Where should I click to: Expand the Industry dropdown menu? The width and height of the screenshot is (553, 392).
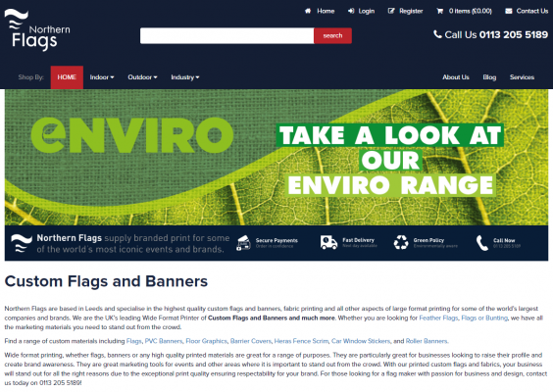pyautogui.click(x=185, y=77)
